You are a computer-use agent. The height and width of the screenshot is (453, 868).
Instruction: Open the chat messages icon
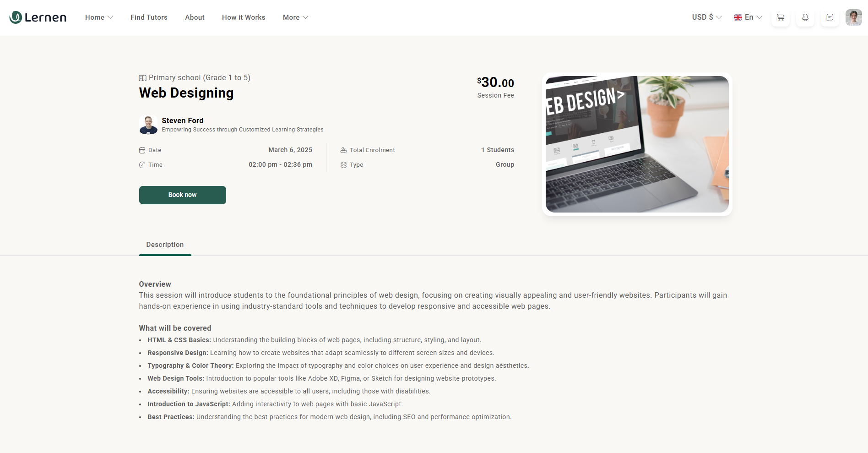click(x=830, y=17)
